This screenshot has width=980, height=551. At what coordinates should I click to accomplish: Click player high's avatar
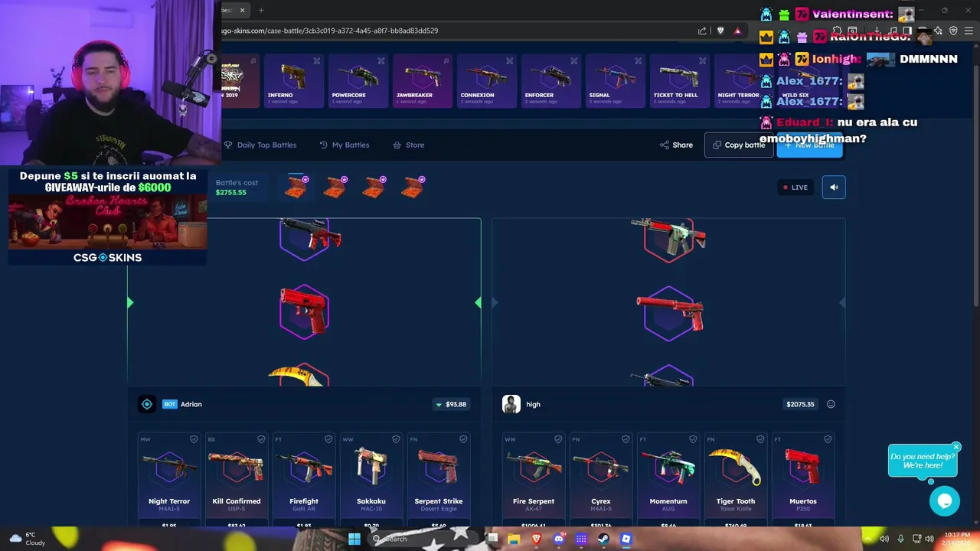511,404
